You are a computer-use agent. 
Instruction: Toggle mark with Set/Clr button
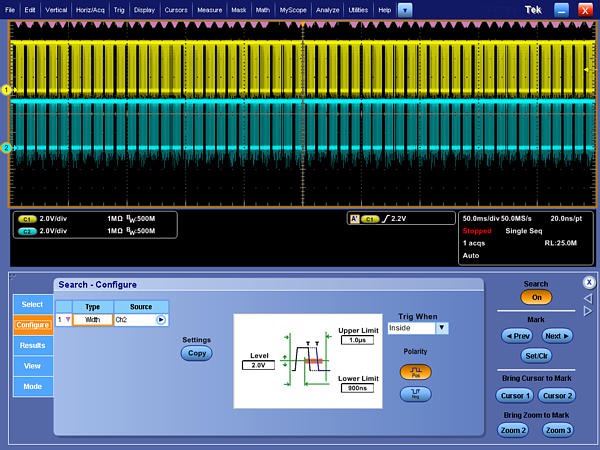click(x=536, y=355)
